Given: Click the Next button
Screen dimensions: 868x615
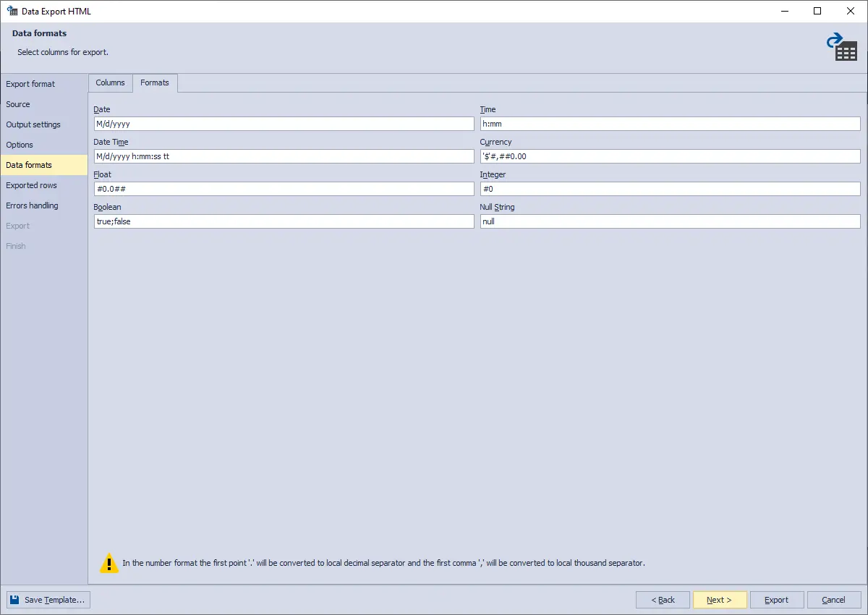Looking at the screenshot, I should (720, 599).
